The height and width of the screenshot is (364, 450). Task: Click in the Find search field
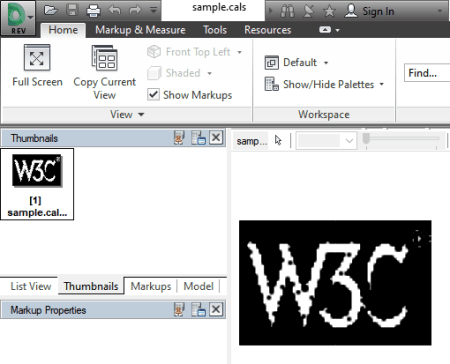click(x=427, y=73)
